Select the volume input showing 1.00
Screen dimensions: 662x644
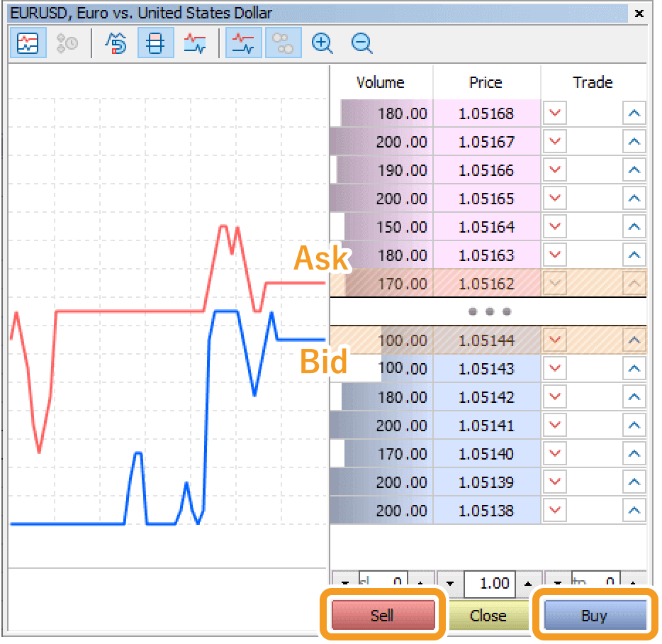tap(489, 584)
